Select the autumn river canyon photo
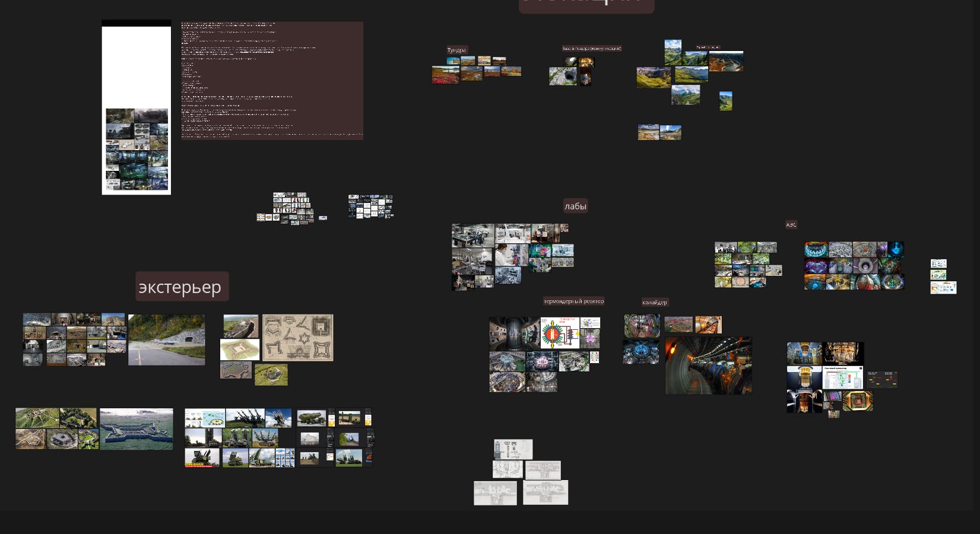The height and width of the screenshot is (534, 980). click(725, 61)
